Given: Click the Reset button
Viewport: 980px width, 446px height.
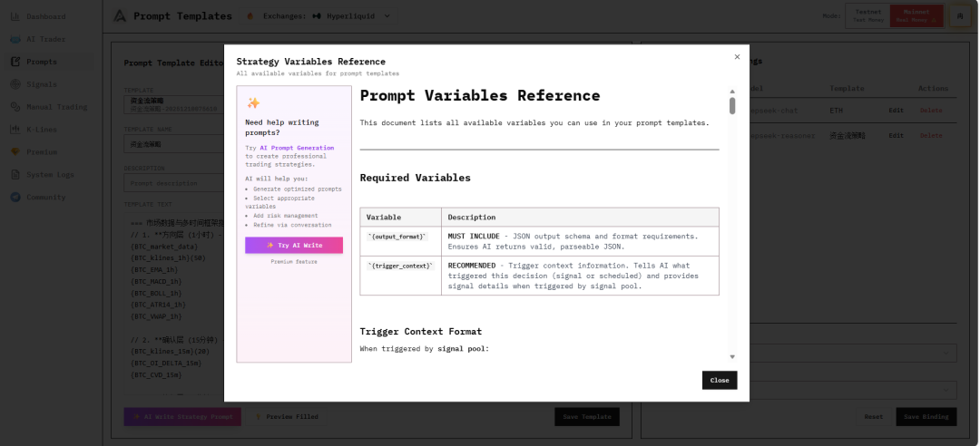Looking at the screenshot, I should pyautogui.click(x=874, y=417).
